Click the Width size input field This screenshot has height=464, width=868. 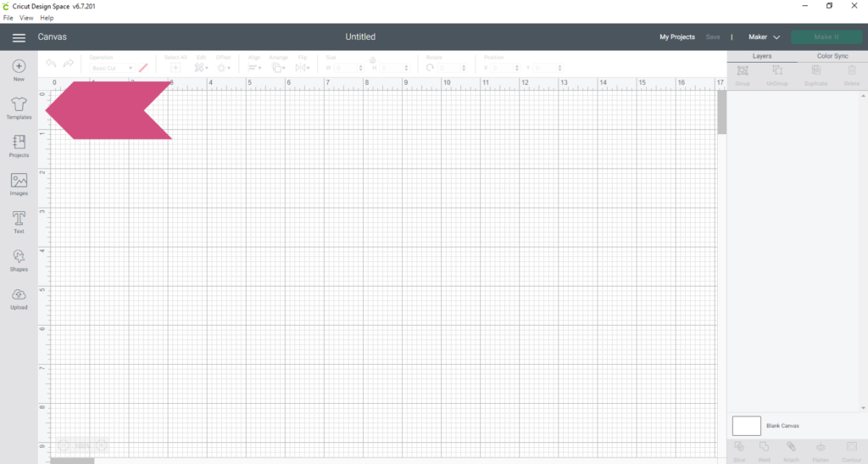346,68
